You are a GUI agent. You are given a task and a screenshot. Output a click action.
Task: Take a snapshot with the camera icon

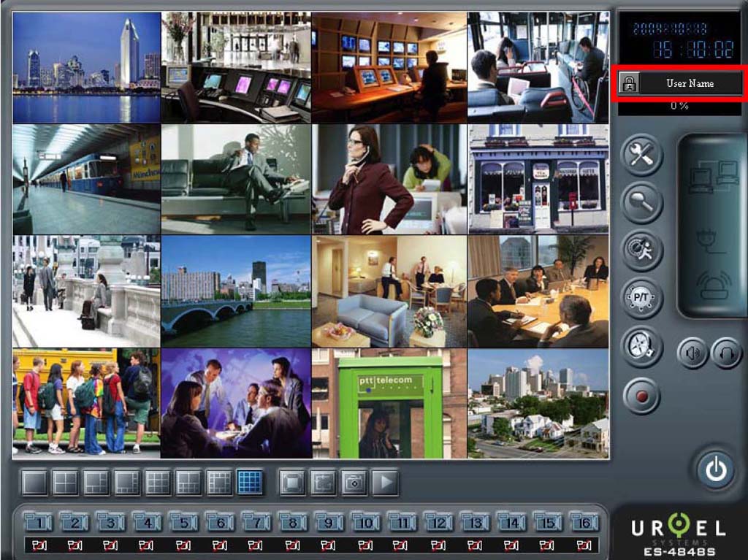(x=354, y=483)
